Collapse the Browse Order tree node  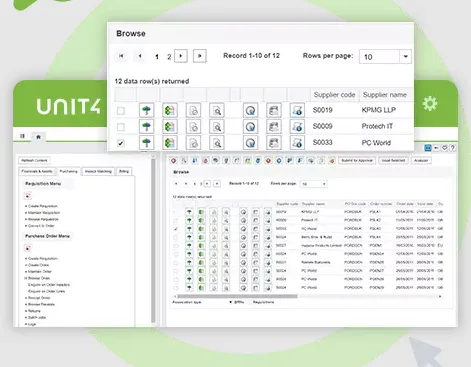tap(26, 278)
